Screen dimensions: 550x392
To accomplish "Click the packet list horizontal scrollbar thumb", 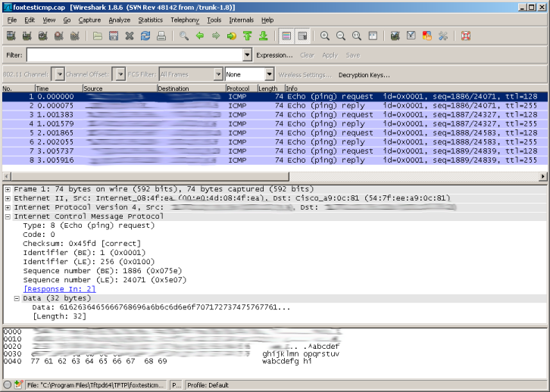I will tap(151, 176).
